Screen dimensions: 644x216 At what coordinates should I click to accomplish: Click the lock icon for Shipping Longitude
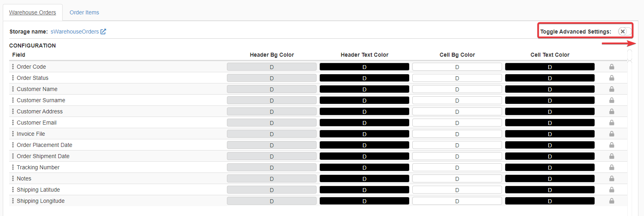coord(611,201)
